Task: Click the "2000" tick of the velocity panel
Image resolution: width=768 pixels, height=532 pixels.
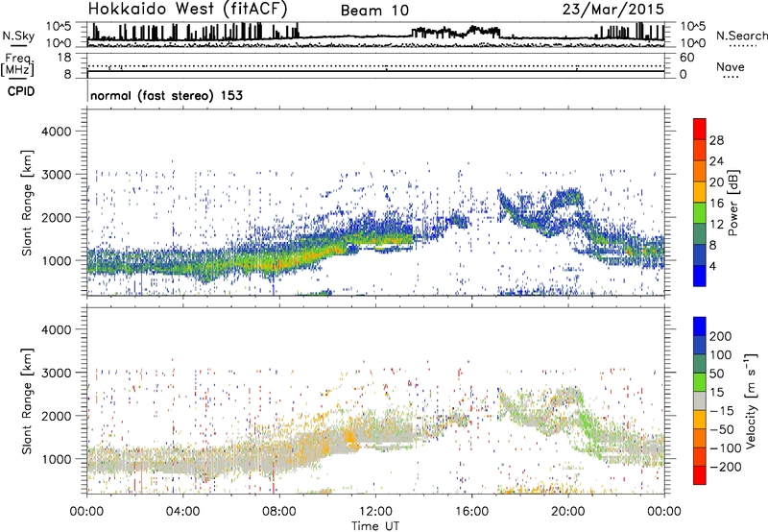Action: (57, 416)
